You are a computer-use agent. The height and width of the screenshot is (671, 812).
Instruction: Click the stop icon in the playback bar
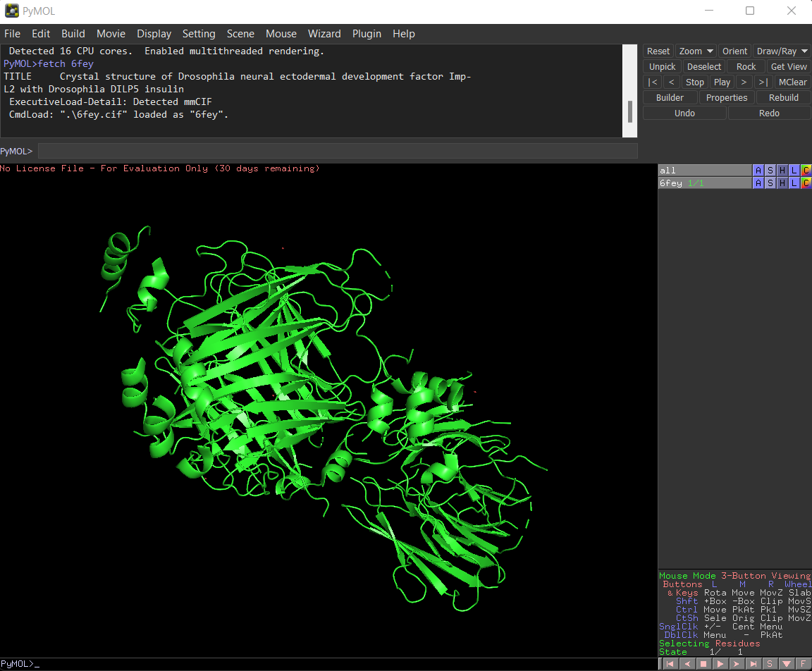[x=702, y=663]
